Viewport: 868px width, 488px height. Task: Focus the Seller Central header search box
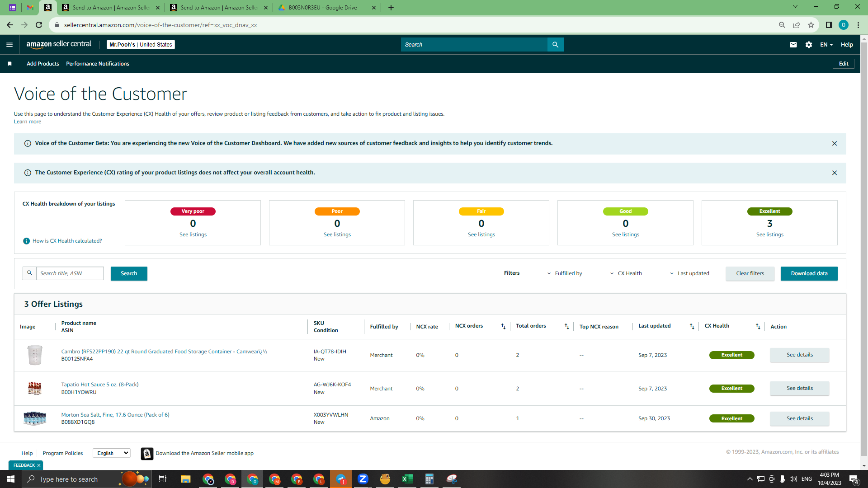[474, 45]
